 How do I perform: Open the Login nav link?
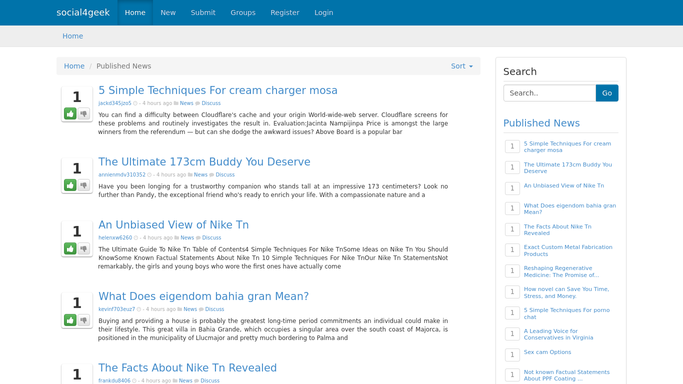(x=324, y=13)
